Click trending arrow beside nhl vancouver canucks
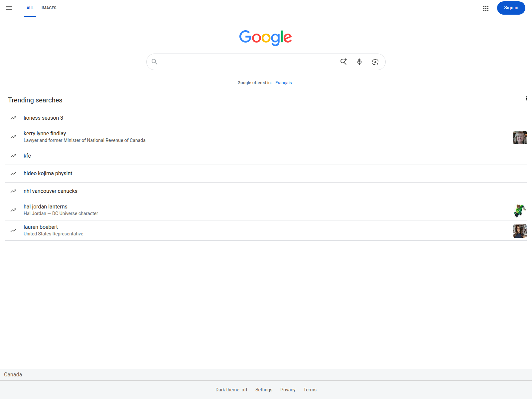The image size is (532, 399). click(x=13, y=191)
